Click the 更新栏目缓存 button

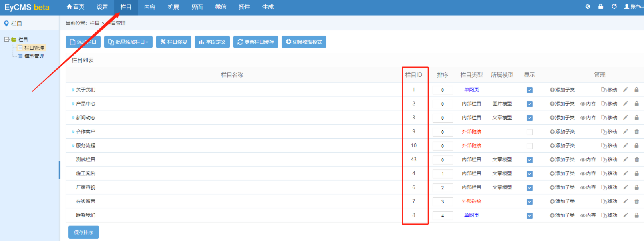(x=256, y=42)
